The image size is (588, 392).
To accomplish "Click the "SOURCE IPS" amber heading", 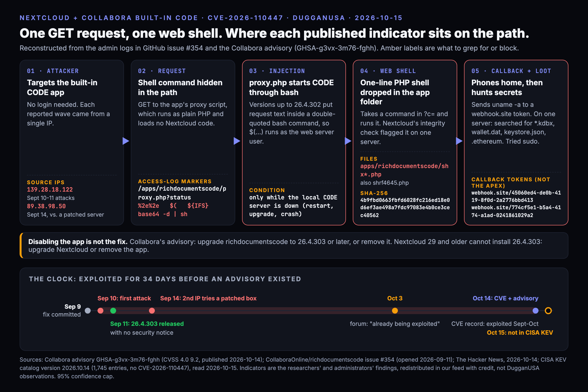I will (x=46, y=183).
